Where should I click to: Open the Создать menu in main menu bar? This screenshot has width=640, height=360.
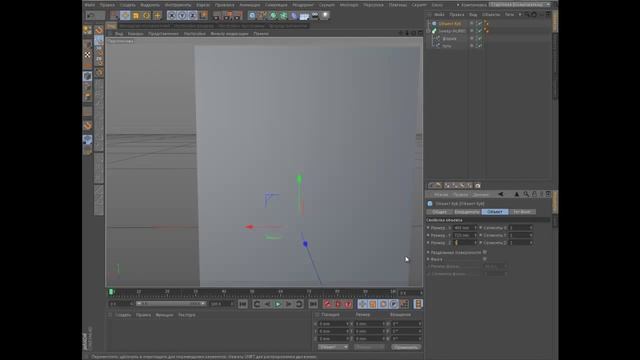pyautogui.click(x=128, y=5)
